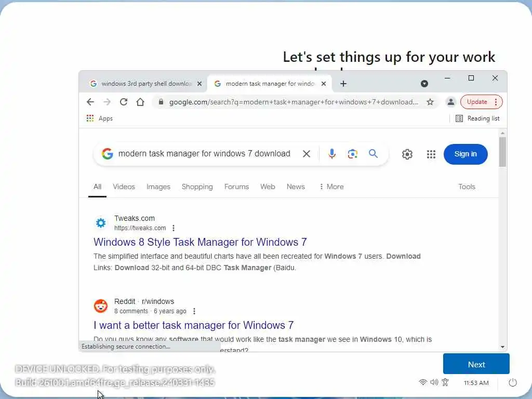Click the 11:53 AM clock
This screenshot has height=399, width=532.
coord(476,383)
